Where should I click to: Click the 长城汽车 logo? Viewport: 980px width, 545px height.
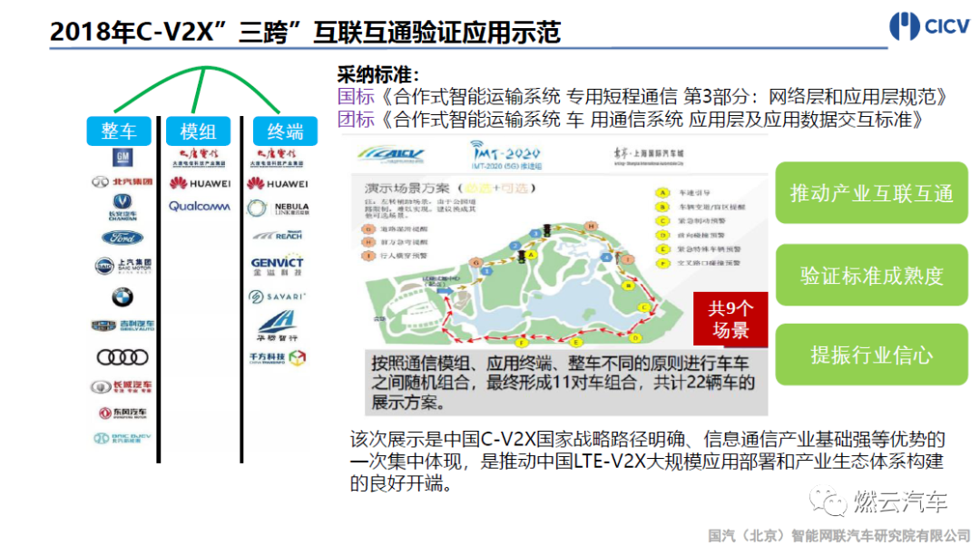[122, 386]
